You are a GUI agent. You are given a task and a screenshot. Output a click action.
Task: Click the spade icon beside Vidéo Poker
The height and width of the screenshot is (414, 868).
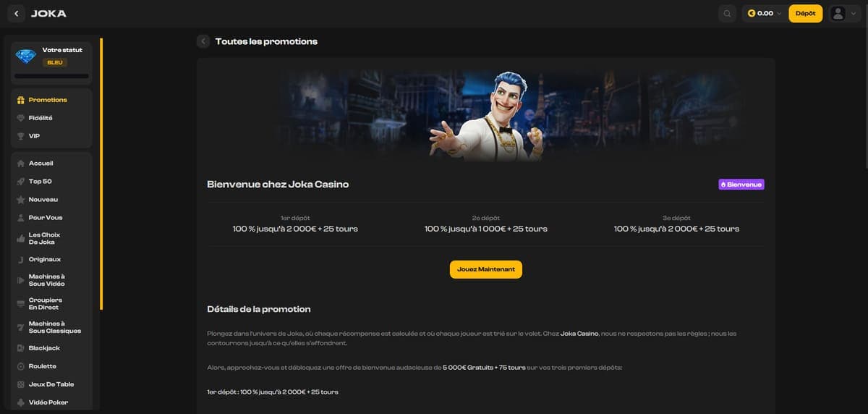[x=20, y=402]
